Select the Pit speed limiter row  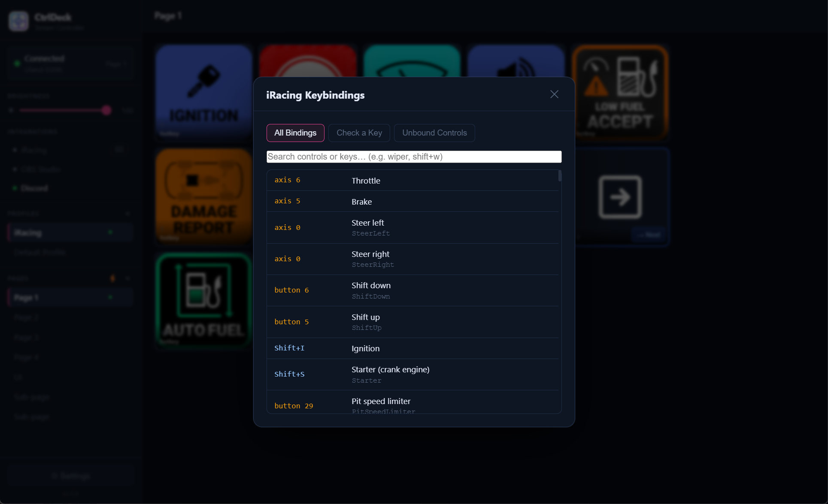413,402
